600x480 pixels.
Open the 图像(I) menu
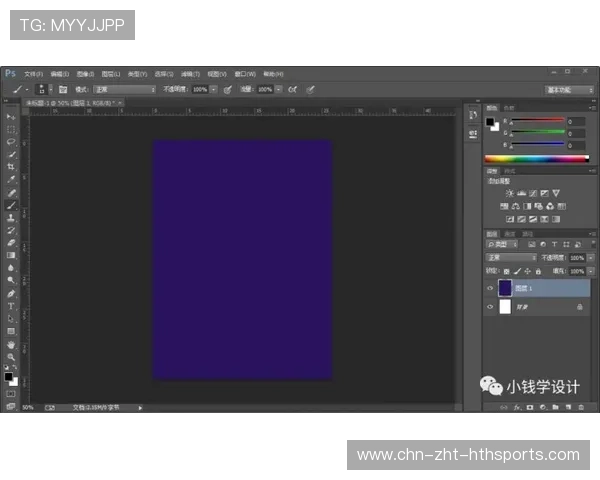click(x=85, y=74)
